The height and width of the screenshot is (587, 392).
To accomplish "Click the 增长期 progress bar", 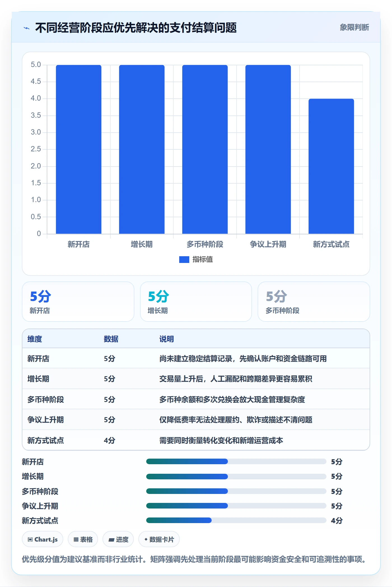I will click(x=236, y=476).
